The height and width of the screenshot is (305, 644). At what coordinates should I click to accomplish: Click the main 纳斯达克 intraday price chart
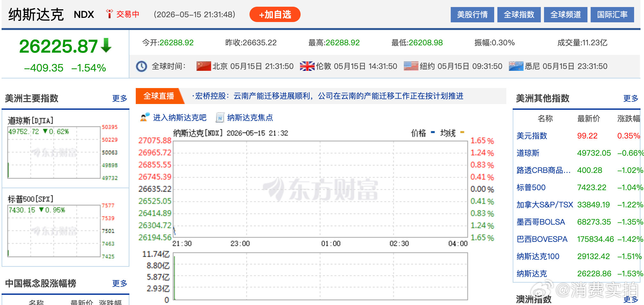[320, 189]
